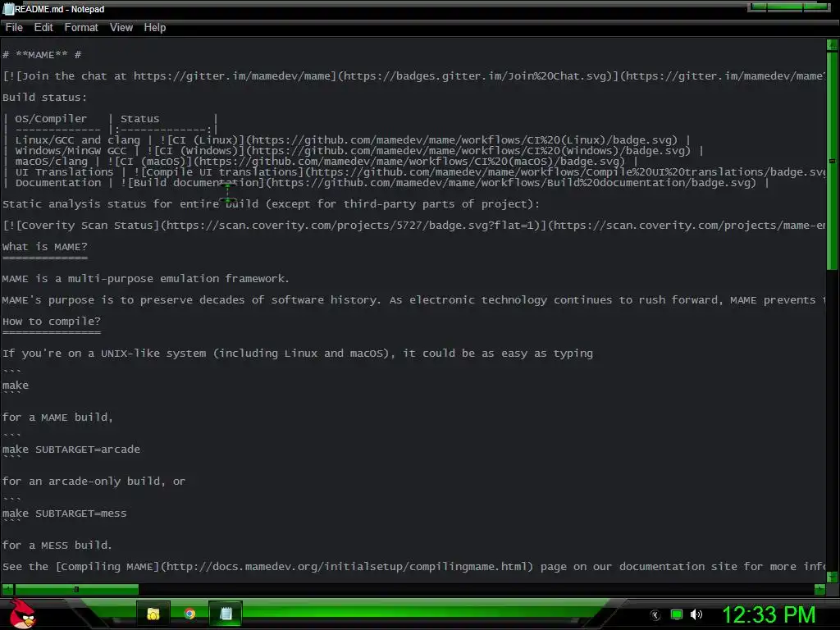The width and height of the screenshot is (840, 630).
Task: Click the 'What is MAME?' heading
Action: [44, 247]
